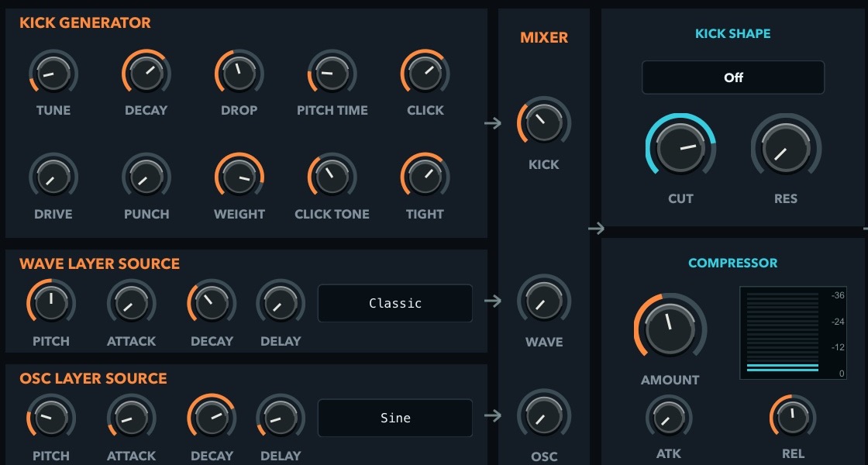The width and height of the screenshot is (868, 465).
Task: Click the WAVE LAYER SOURCE heading
Action: pyautogui.click(x=100, y=263)
